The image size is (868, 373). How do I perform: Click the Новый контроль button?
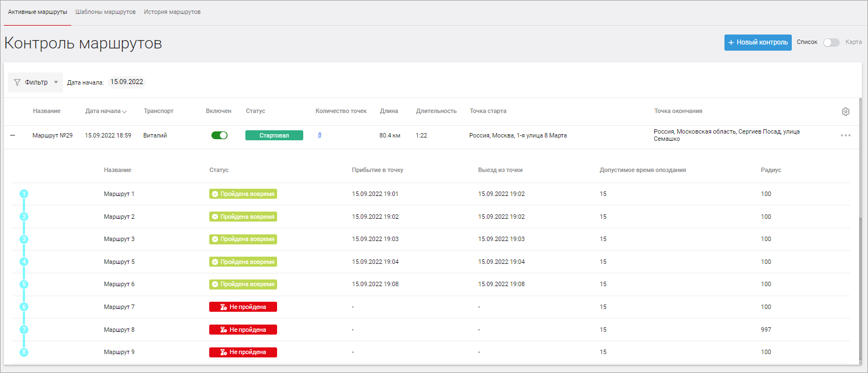pyautogui.click(x=758, y=43)
